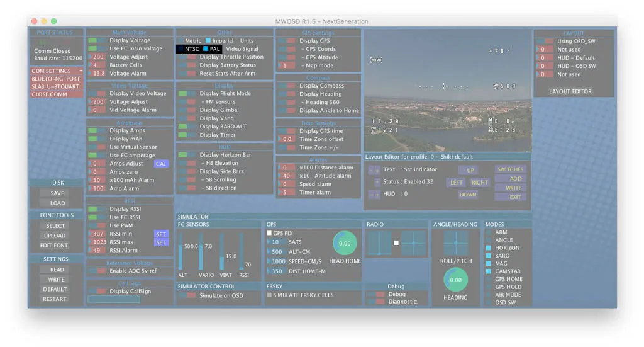Toggle the Display Voltage switch
This screenshot has width=644, height=347.
[x=96, y=40]
